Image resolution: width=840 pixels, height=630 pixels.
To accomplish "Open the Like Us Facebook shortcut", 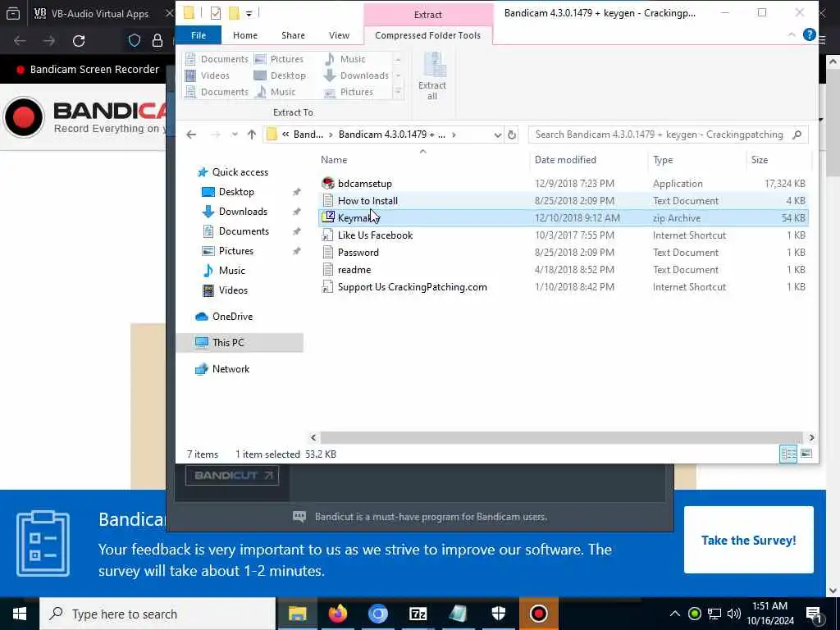I will (x=375, y=235).
